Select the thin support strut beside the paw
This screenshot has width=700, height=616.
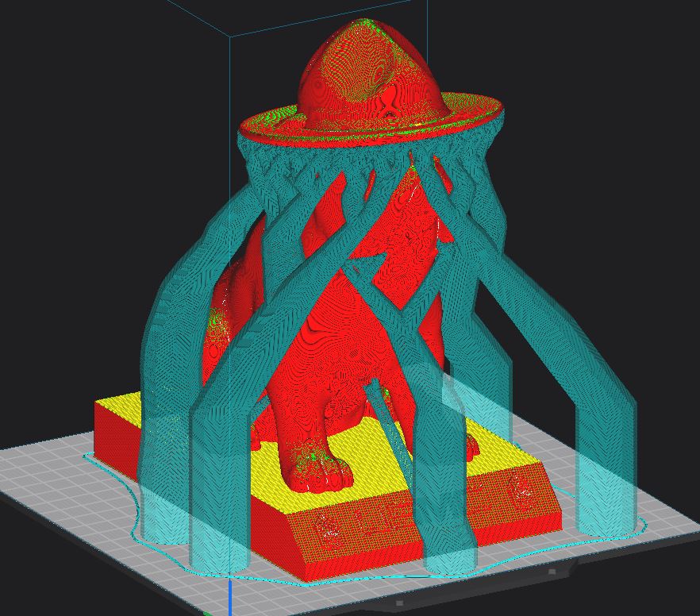coord(389,425)
